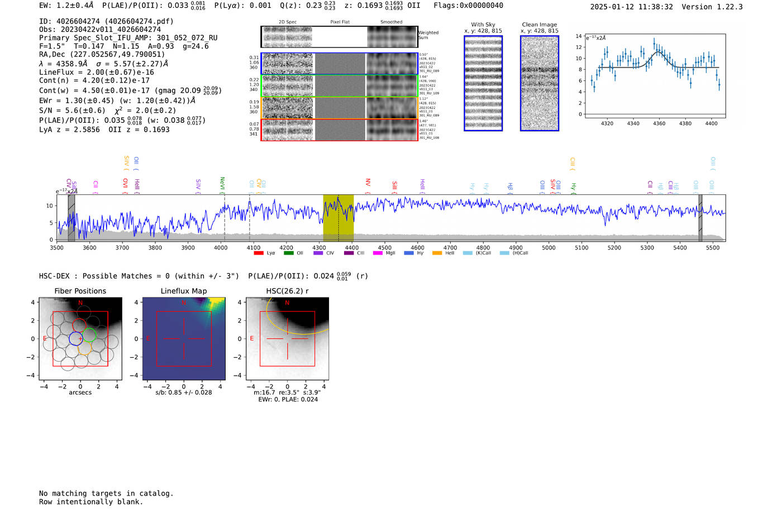
Task: Click the "2D Spec" column header
Action: [x=288, y=22]
